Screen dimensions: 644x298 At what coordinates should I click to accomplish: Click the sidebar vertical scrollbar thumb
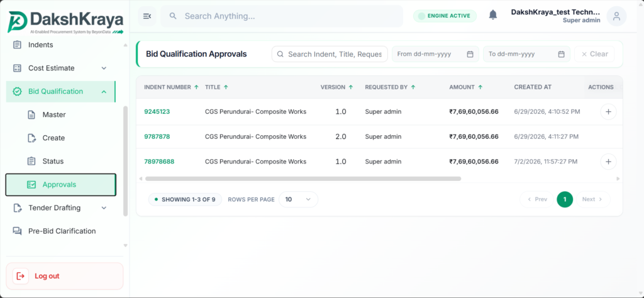coord(126,161)
